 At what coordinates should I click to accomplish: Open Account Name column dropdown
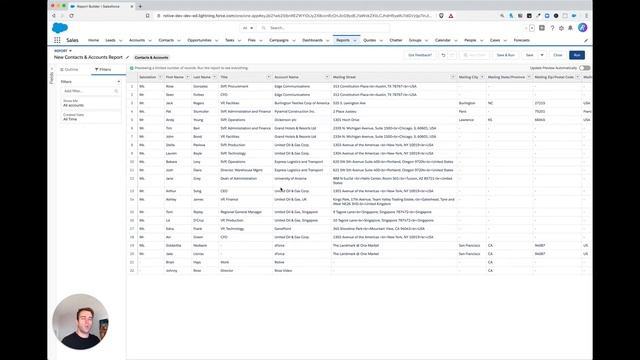327,77
